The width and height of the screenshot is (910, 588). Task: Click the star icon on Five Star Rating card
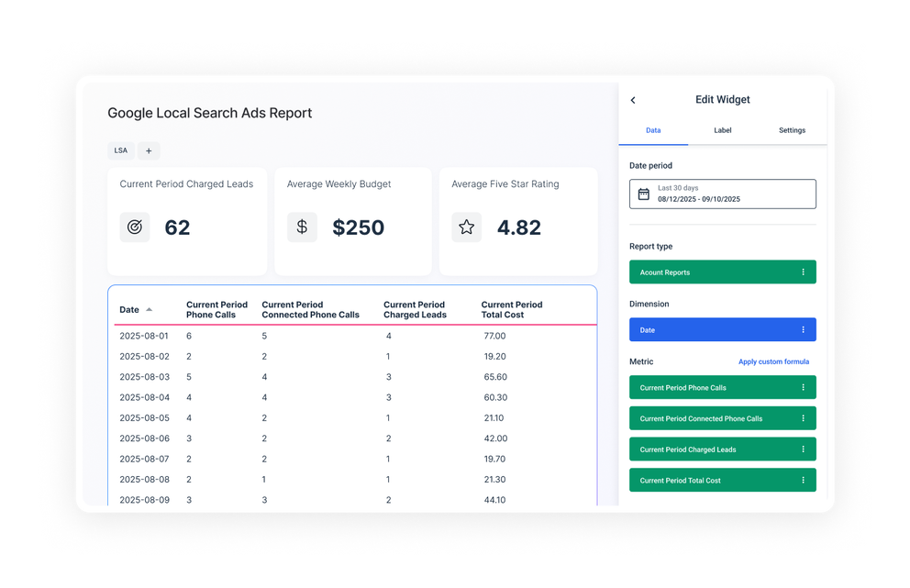click(x=466, y=227)
